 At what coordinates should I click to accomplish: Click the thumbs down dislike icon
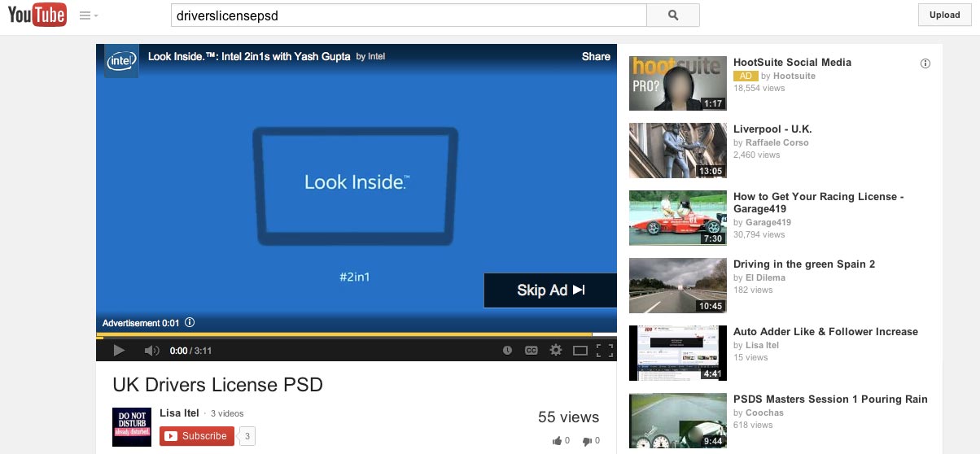tap(587, 441)
